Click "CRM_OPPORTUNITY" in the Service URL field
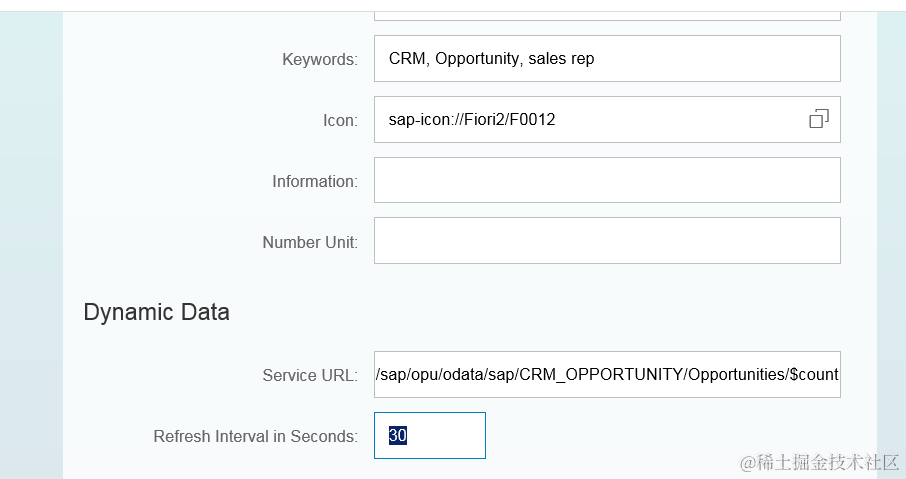 pyautogui.click(x=600, y=375)
